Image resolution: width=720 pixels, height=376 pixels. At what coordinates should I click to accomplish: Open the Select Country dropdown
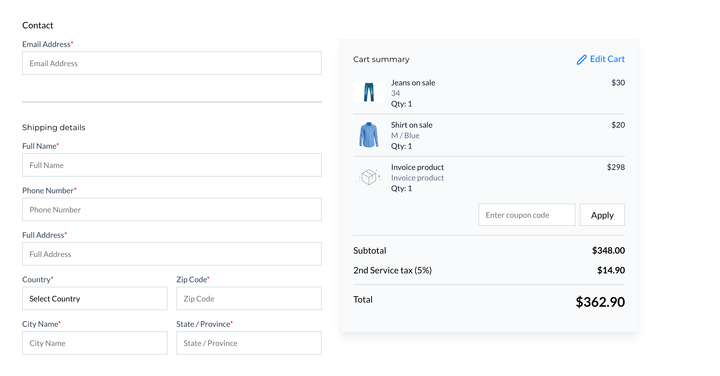click(95, 298)
